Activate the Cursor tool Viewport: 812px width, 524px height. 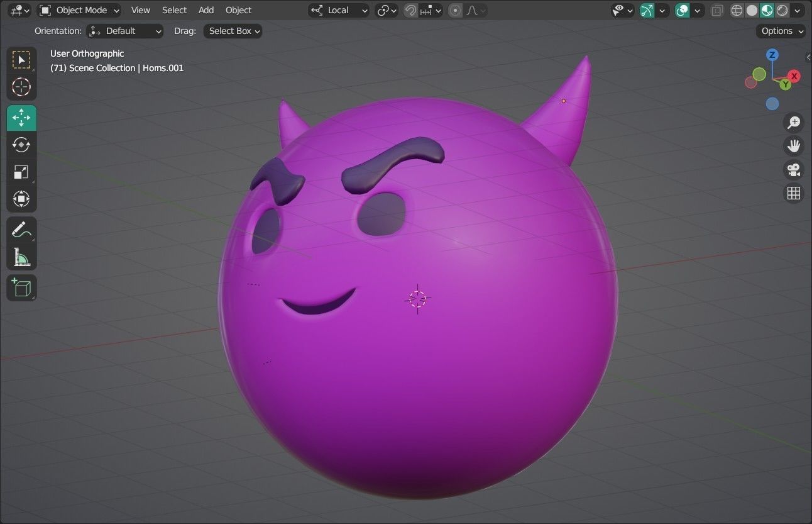point(21,87)
